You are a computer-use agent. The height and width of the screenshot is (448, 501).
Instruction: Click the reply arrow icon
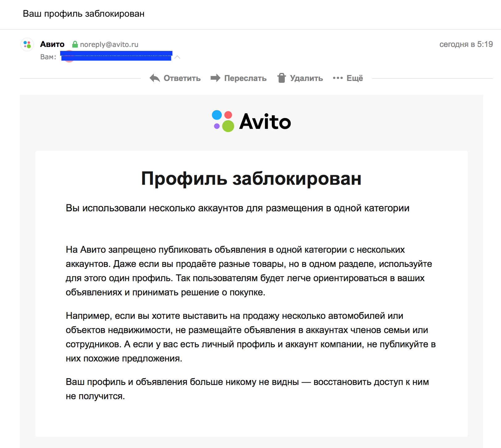(155, 78)
